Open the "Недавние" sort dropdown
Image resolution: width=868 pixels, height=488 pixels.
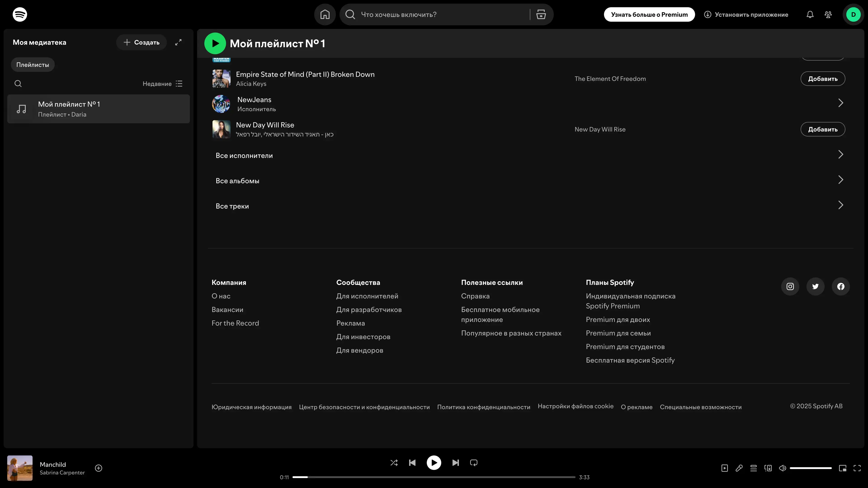[x=163, y=84]
